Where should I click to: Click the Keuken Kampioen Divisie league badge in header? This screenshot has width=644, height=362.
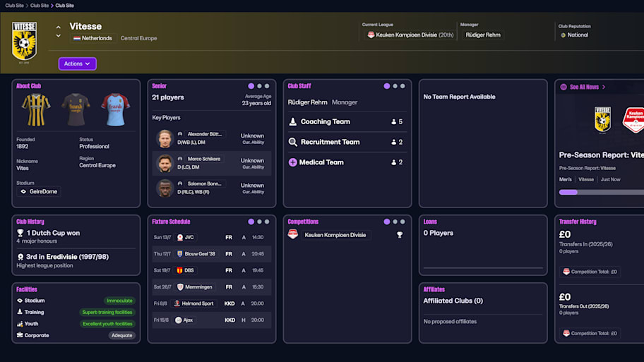click(x=371, y=35)
